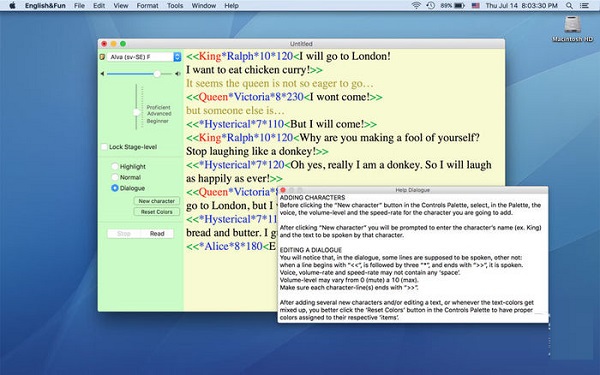Open the Format menu
The image size is (600, 375).
click(x=147, y=6)
